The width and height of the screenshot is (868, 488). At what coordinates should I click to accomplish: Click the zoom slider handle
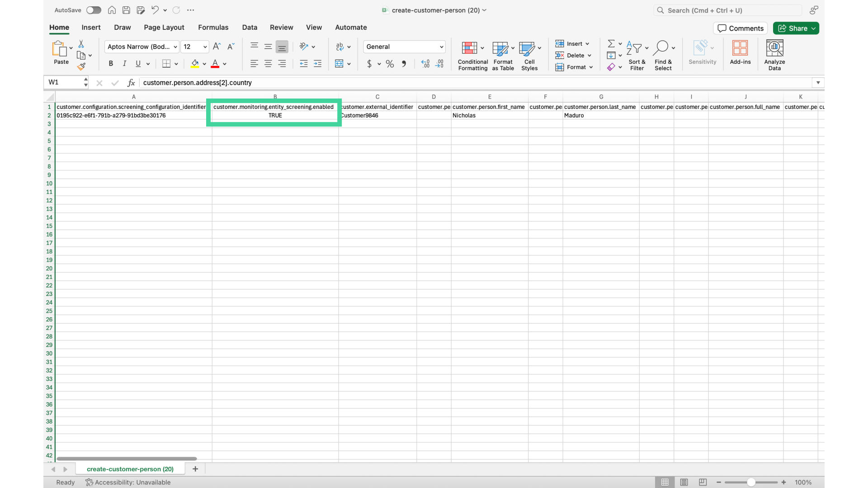(750, 482)
